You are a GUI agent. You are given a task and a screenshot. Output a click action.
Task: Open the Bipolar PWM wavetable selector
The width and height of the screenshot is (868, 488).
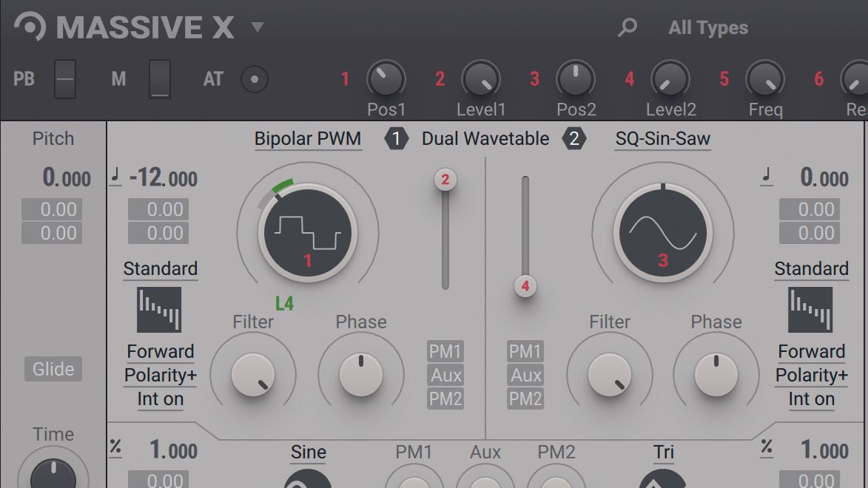308,138
